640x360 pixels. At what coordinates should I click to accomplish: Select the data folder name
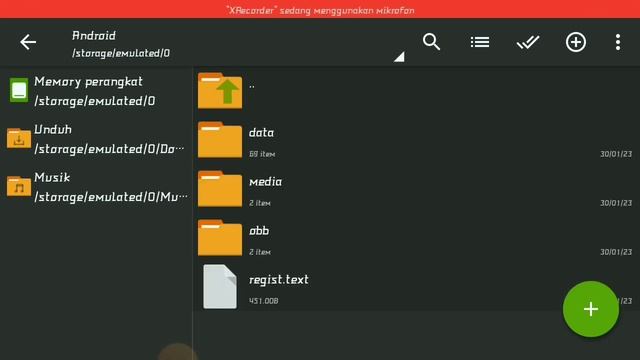(262, 133)
